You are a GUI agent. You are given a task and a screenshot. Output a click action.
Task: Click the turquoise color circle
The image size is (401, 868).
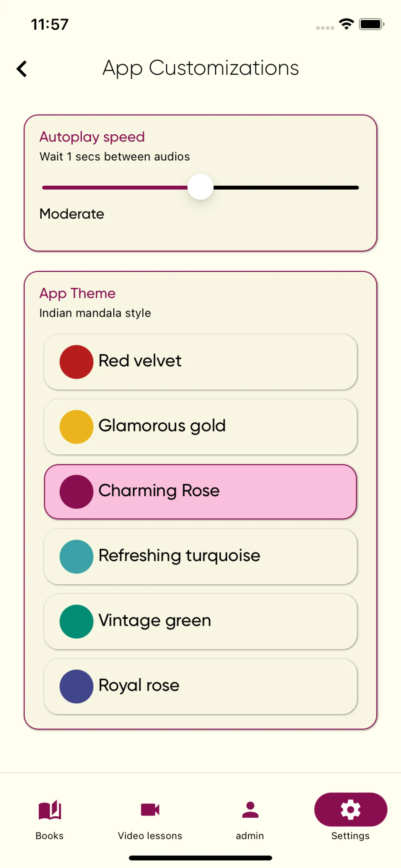click(77, 557)
